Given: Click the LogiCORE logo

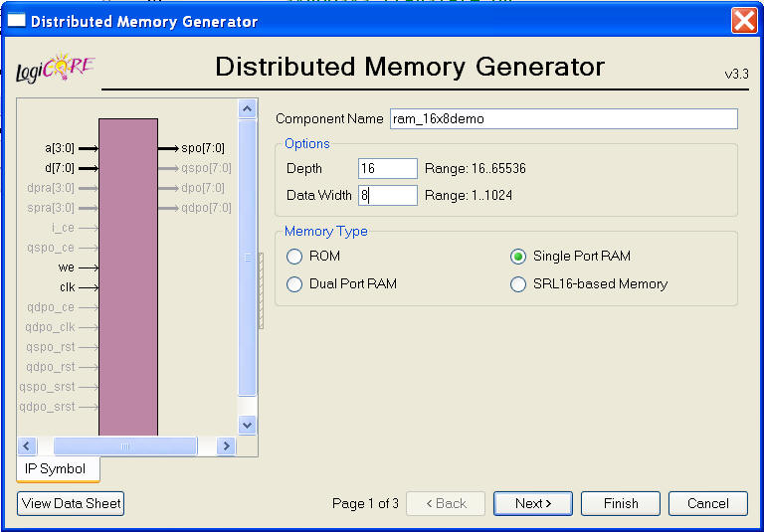Looking at the screenshot, I should pyautogui.click(x=55, y=70).
